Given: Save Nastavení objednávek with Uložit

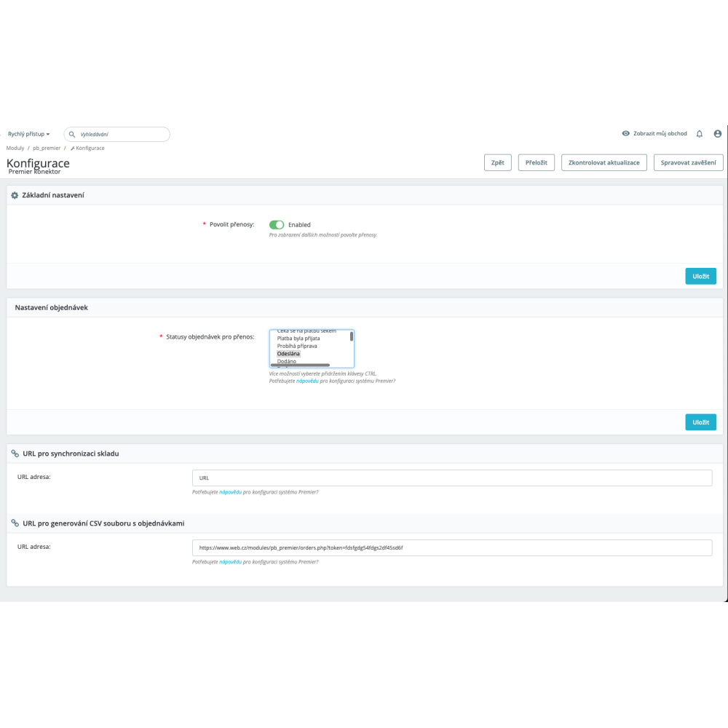Looking at the screenshot, I should [700, 422].
